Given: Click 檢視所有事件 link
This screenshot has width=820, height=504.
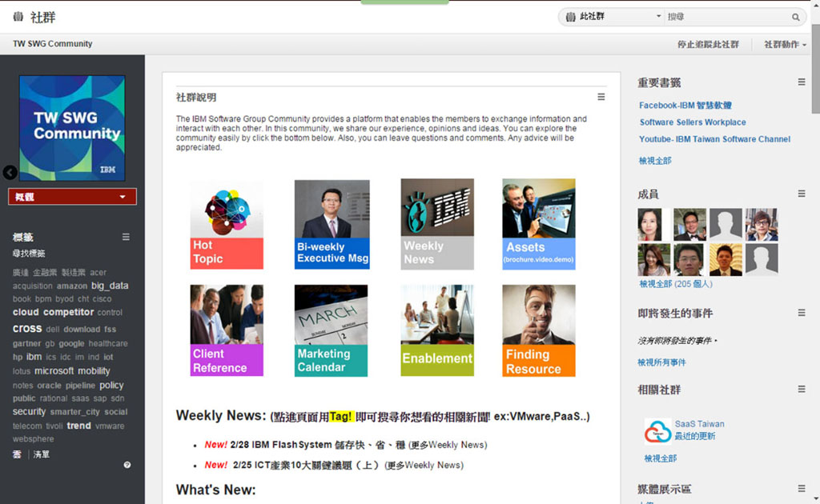Looking at the screenshot, I should click(661, 362).
